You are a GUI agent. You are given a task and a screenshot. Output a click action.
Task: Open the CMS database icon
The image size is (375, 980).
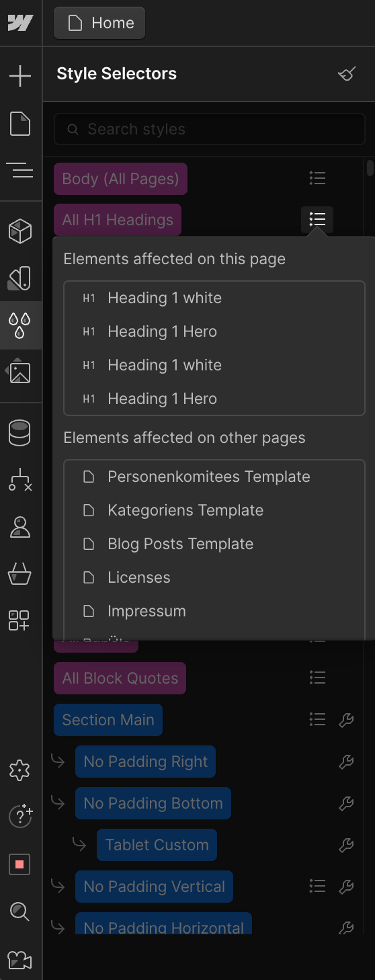(x=20, y=433)
